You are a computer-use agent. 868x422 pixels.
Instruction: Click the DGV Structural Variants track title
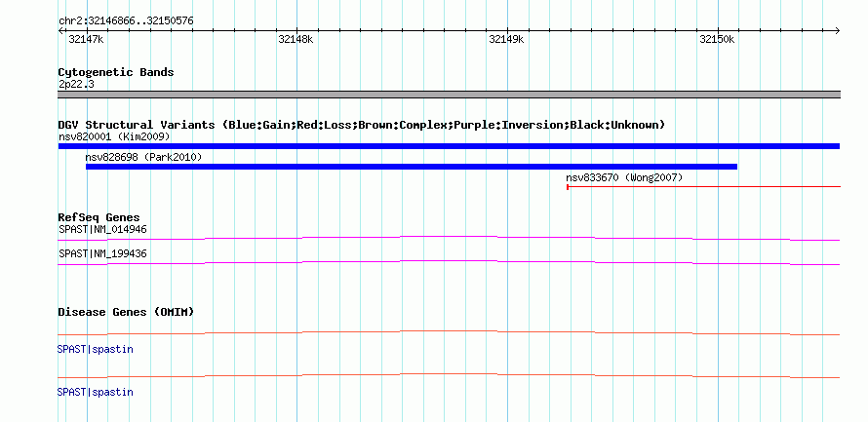pos(362,125)
